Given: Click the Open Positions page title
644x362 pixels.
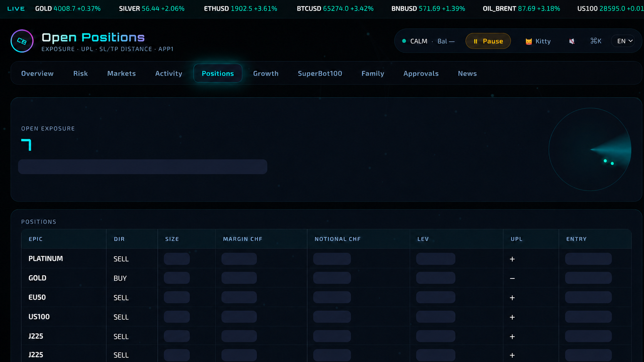Looking at the screenshot, I should 93,37.
